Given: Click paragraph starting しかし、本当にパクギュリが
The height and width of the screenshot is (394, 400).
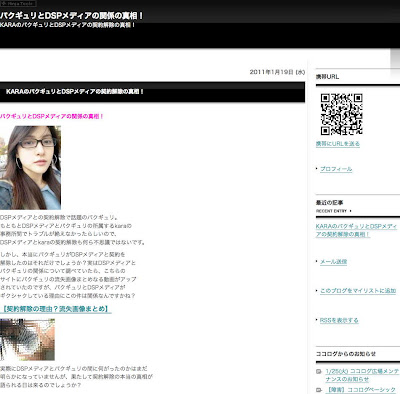Looking at the screenshot, I should click(x=68, y=275).
